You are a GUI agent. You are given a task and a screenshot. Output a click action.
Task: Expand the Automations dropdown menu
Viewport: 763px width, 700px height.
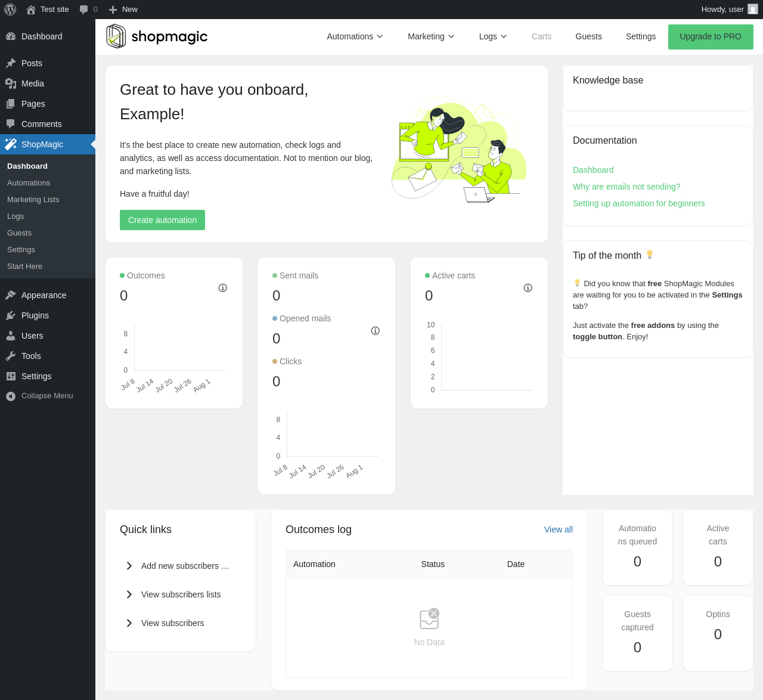(x=355, y=36)
